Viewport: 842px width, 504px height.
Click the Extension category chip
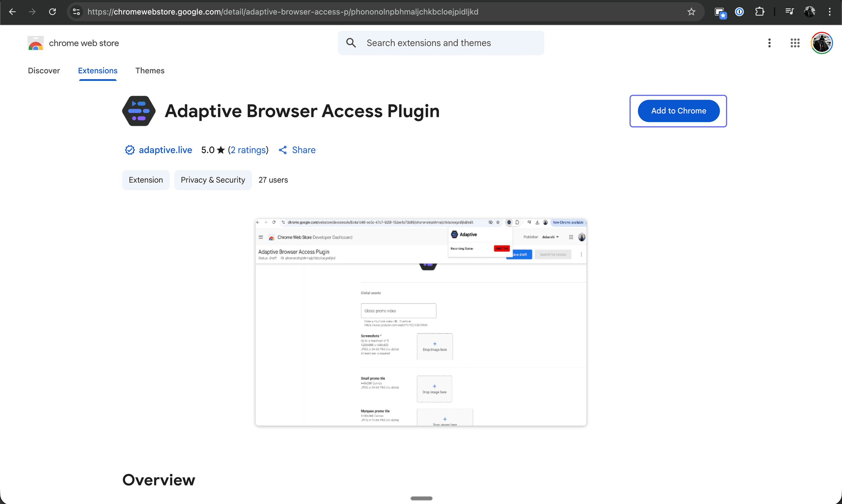click(x=146, y=180)
